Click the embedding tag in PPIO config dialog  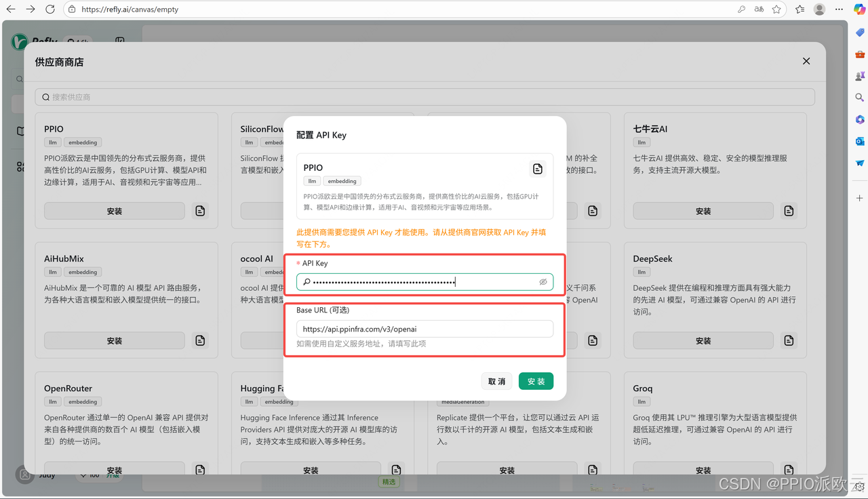click(342, 181)
